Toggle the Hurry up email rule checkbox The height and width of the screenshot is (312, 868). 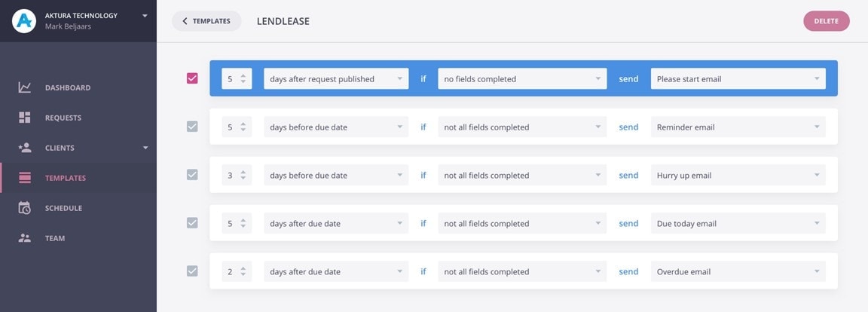[192, 175]
